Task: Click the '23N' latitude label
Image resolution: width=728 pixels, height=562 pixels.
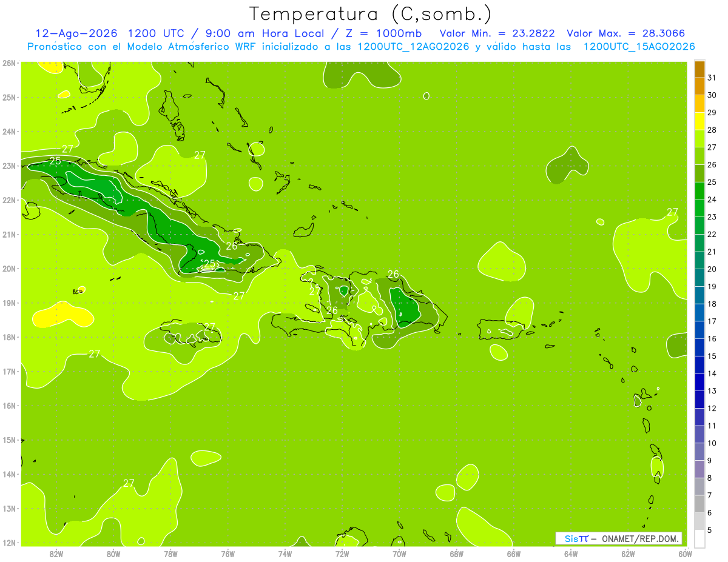Action: click(8, 166)
